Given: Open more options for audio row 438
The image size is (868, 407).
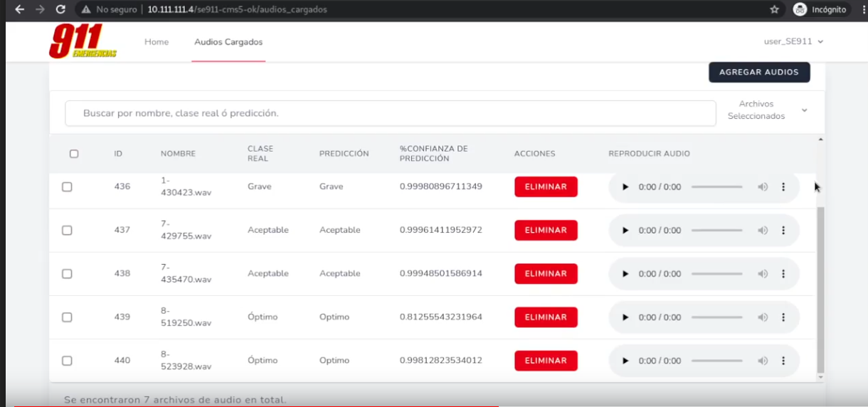Looking at the screenshot, I should [x=783, y=274].
